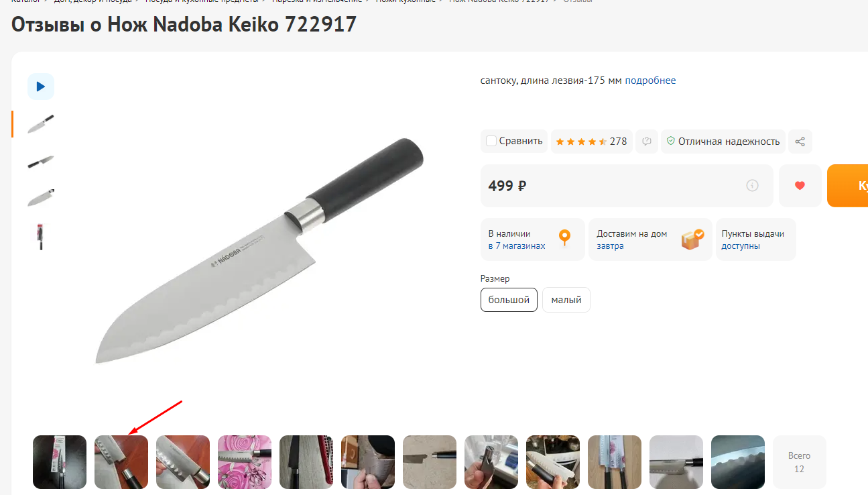Open the 278 star ratings
868x495 pixels.
click(591, 142)
